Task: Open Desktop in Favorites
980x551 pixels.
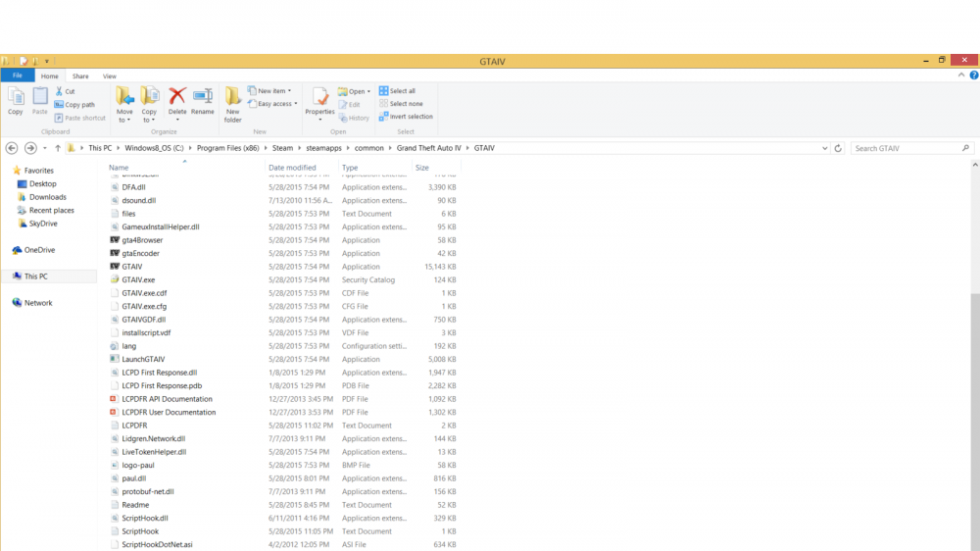Action: tap(42, 184)
